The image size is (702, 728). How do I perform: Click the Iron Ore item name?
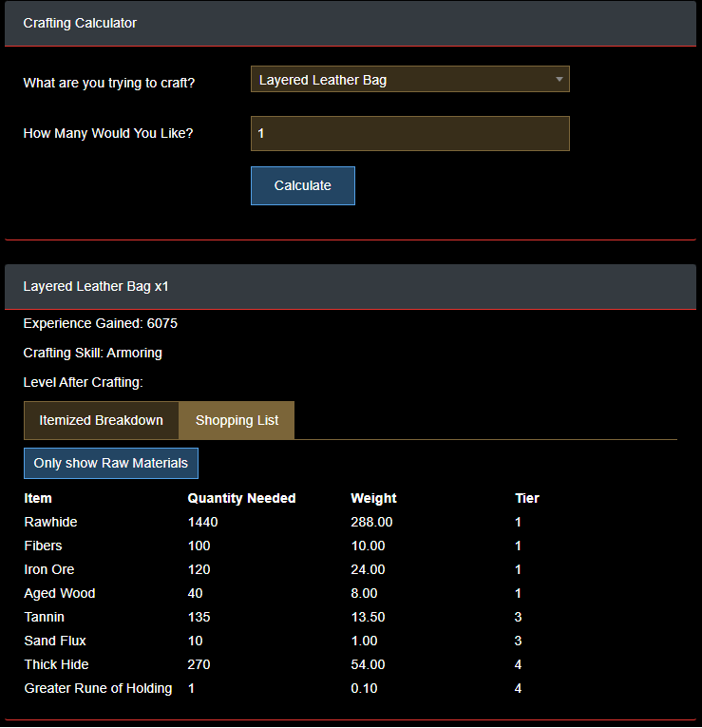(49, 569)
